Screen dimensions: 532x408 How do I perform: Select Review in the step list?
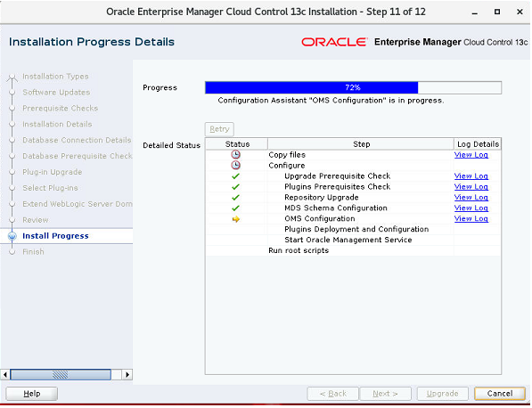tap(36, 220)
